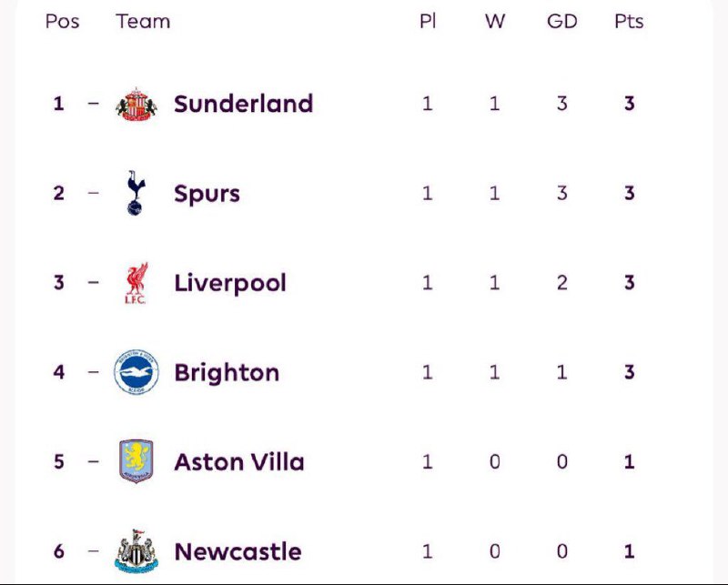Open the Brighton team name link
728x585 pixels.
(x=227, y=373)
